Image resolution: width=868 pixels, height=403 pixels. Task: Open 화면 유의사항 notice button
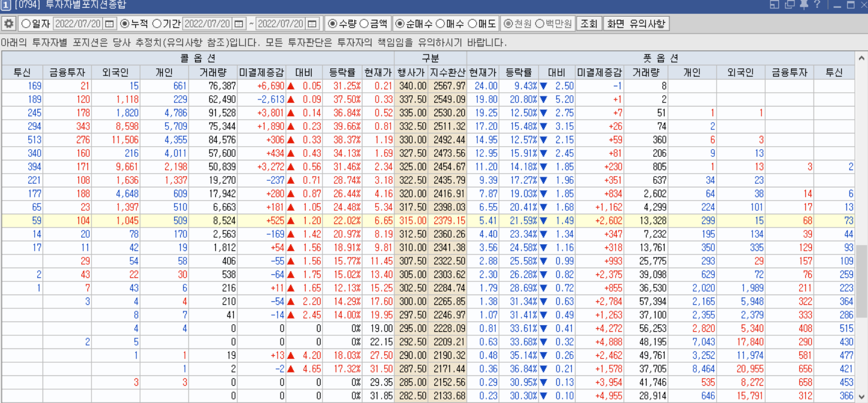point(636,24)
